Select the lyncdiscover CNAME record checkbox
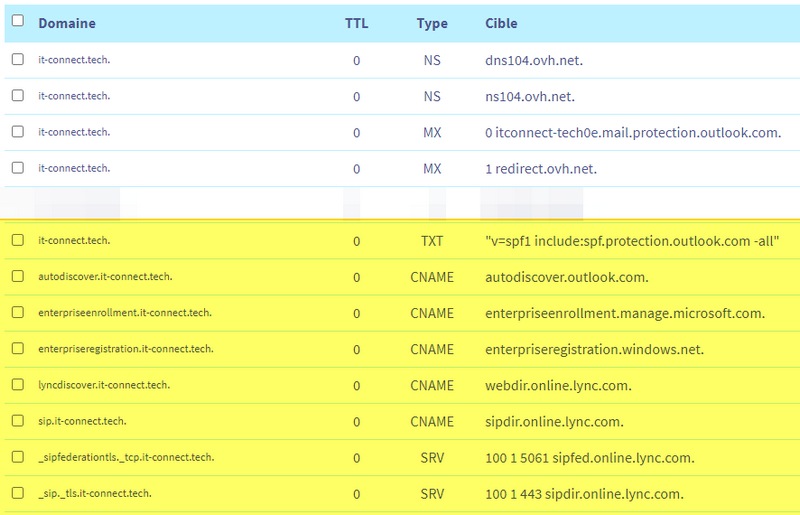 [17, 385]
